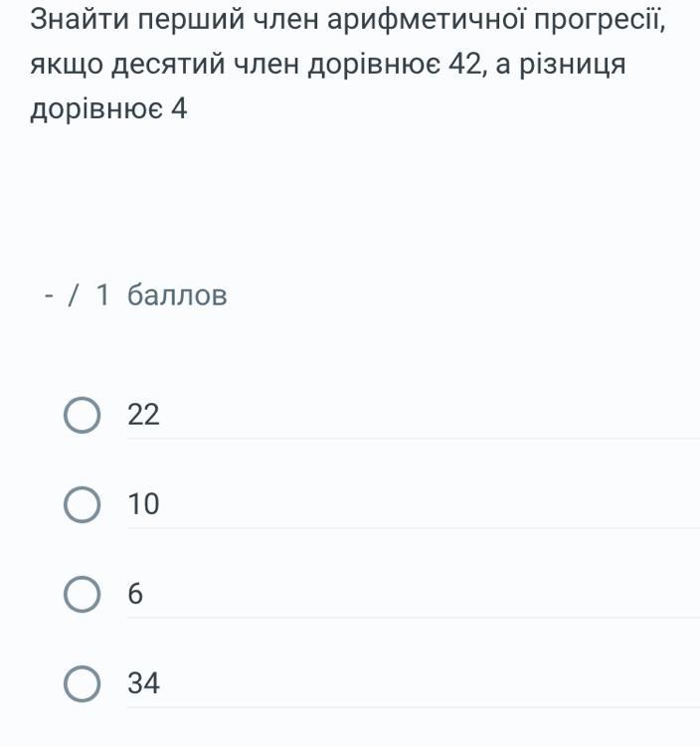
Task: Select the radio button for answer 22
Action: [82, 415]
